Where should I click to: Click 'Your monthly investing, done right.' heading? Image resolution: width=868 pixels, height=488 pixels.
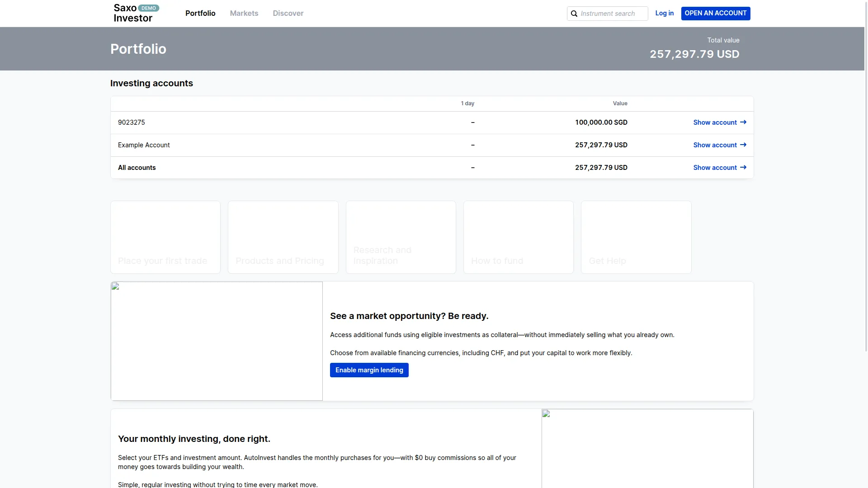(194, 439)
